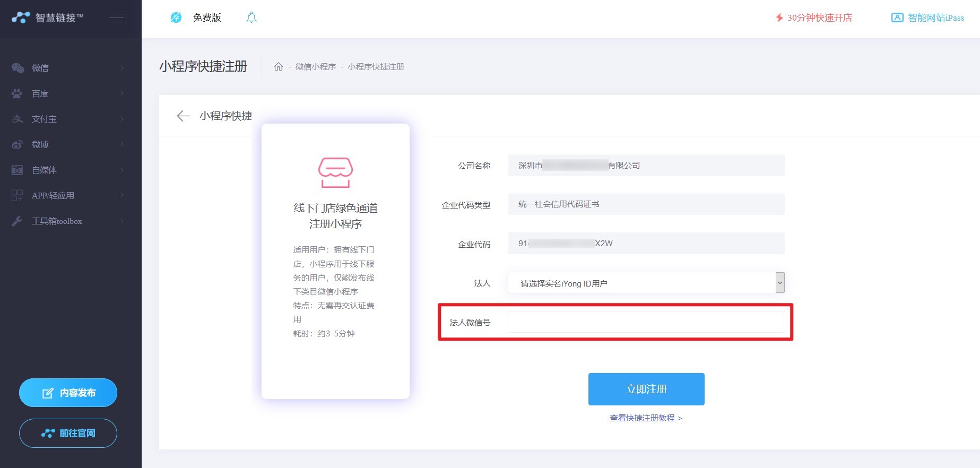The height and width of the screenshot is (468, 980).
Task: Click the 智慧链接 logo
Action: tap(48, 18)
